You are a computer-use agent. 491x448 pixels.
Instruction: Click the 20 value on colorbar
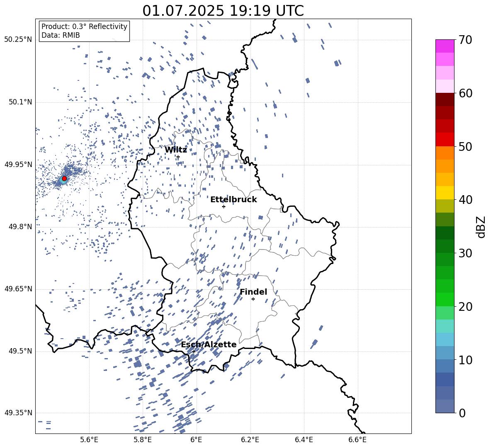click(x=465, y=306)
